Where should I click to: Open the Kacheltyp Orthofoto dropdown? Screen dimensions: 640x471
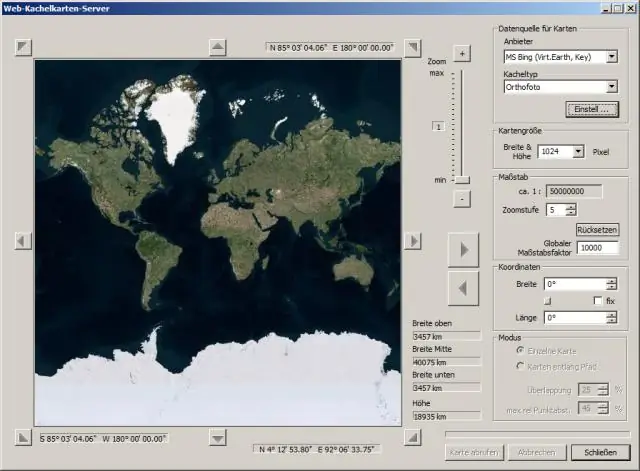(x=612, y=87)
